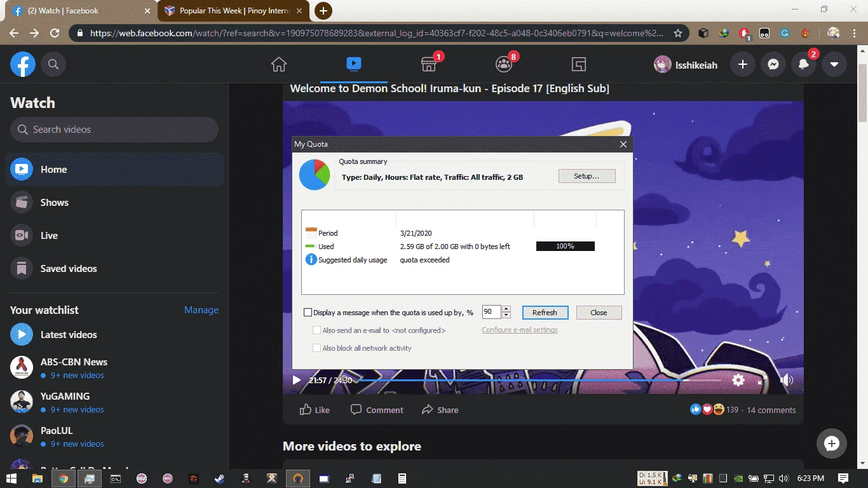This screenshot has width=868, height=488.
Task: Comment on the Iruma-kun video
Action: 377,410
